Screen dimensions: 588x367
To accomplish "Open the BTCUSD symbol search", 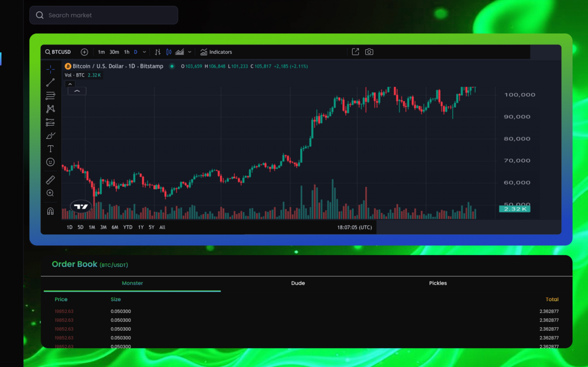I will tap(58, 52).
